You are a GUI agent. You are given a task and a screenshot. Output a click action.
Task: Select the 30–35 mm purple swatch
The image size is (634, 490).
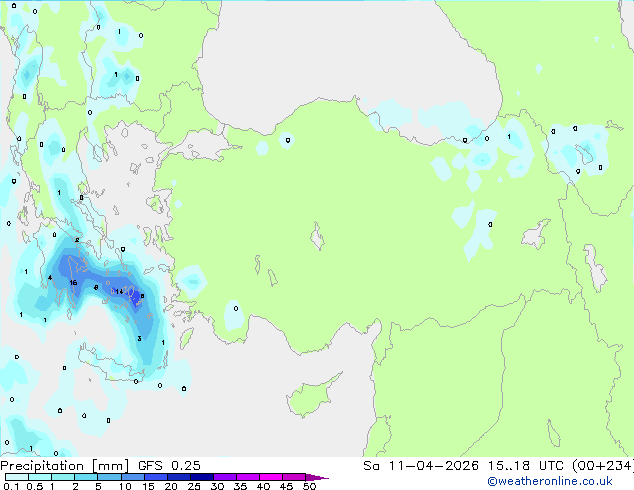tap(224, 477)
